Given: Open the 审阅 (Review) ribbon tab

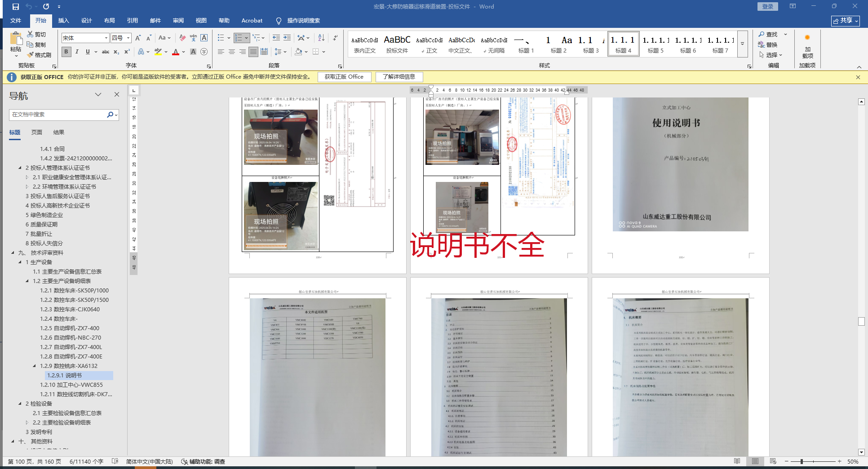Looking at the screenshot, I should 178,20.
